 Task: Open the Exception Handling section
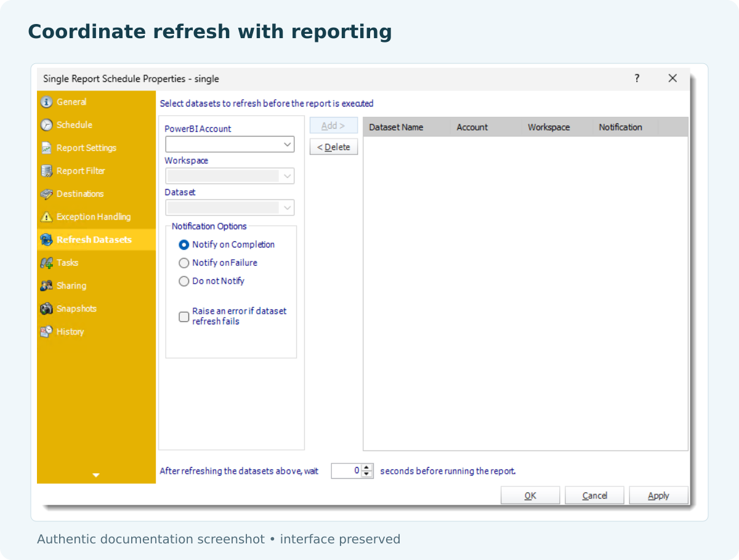pyautogui.click(x=96, y=217)
